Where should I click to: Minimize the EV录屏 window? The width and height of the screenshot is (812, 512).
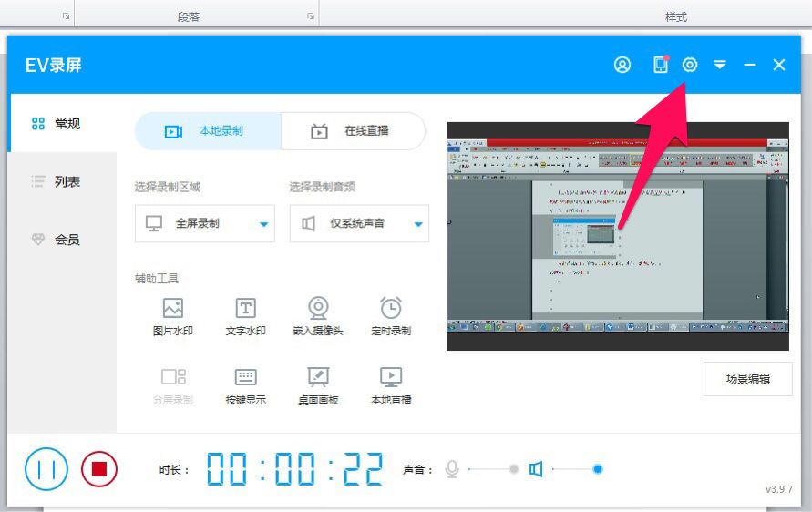749,65
